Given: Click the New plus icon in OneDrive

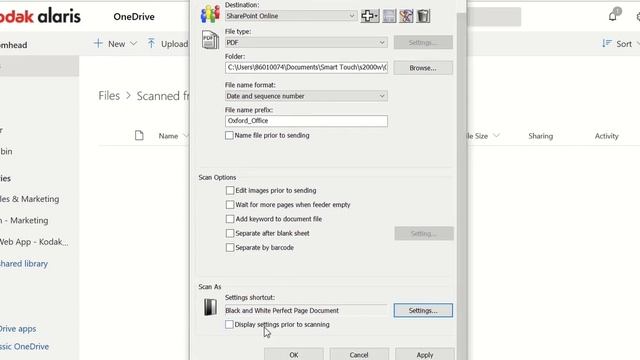Looking at the screenshot, I should (98, 43).
